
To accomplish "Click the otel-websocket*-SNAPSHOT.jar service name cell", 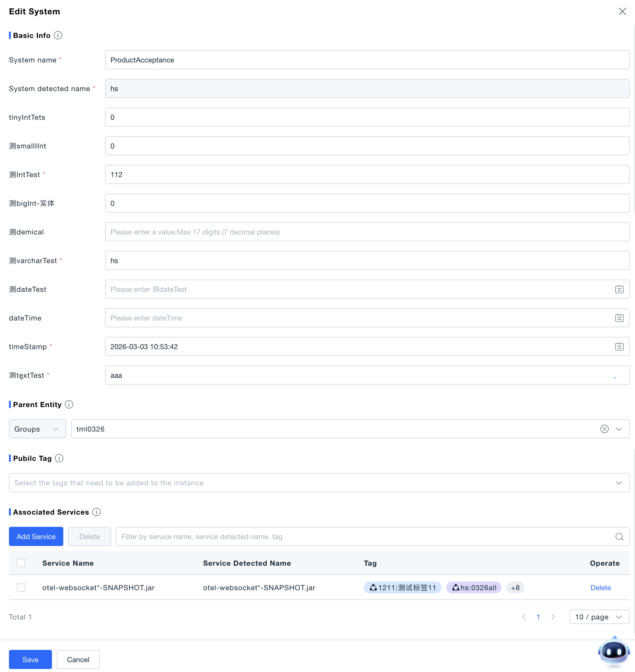I will pyautogui.click(x=98, y=588).
